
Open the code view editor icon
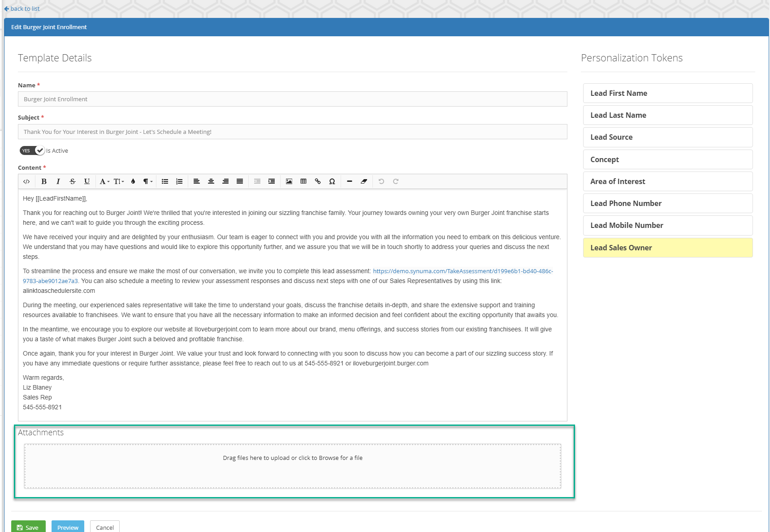26,181
